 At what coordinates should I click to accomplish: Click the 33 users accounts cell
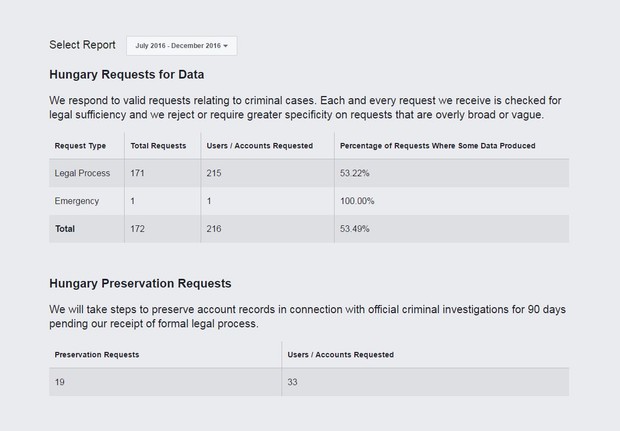(x=292, y=382)
